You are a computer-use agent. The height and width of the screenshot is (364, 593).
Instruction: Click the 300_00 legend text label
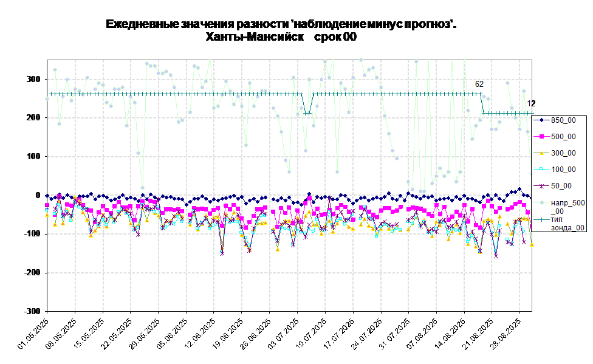tap(563, 153)
